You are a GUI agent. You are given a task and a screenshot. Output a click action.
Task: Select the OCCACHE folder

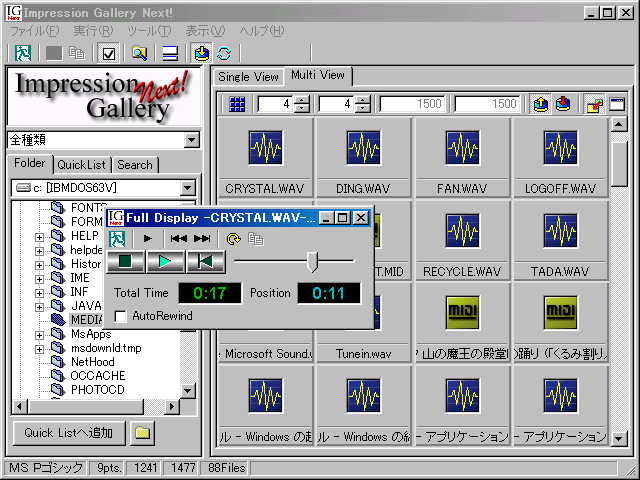(x=98, y=376)
